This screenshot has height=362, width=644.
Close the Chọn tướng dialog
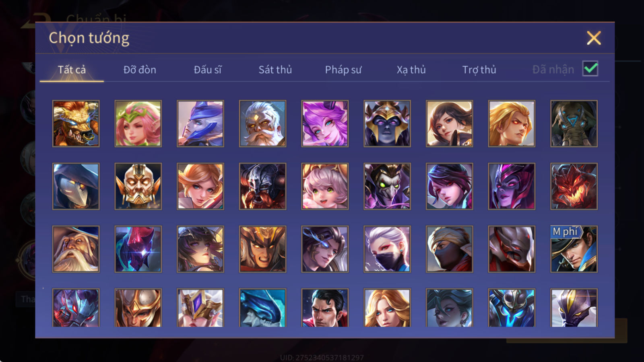594,38
